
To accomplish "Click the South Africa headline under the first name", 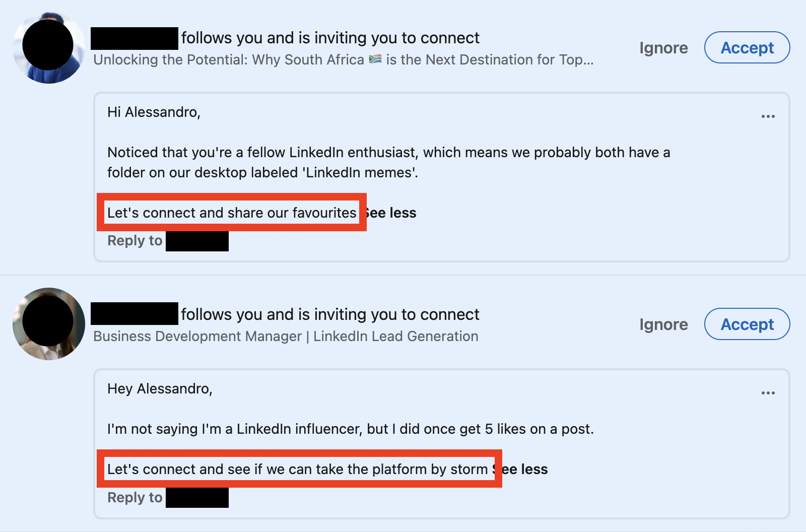I will pos(344,60).
